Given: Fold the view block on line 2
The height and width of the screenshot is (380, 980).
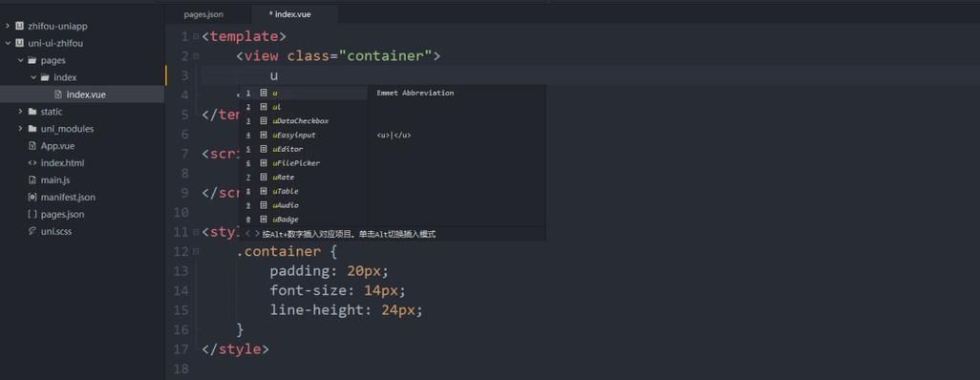Looking at the screenshot, I should (196, 55).
